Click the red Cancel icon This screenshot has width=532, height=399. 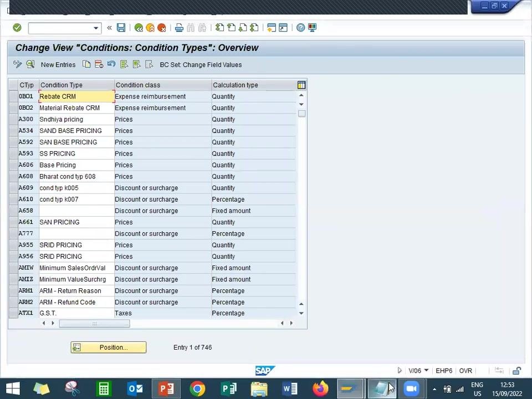pos(161,28)
